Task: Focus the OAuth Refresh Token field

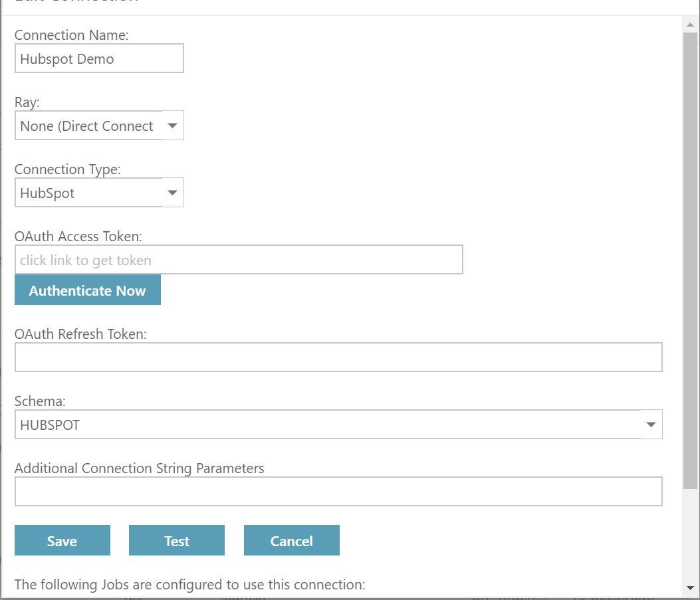Action: pyautogui.click(x=338, y=357)
